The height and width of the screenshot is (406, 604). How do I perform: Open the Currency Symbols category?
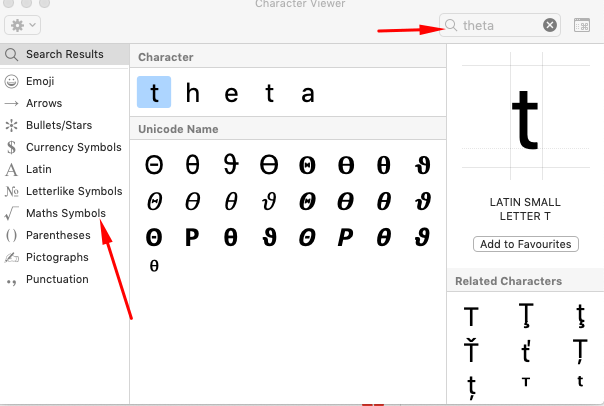coord(73,147)
